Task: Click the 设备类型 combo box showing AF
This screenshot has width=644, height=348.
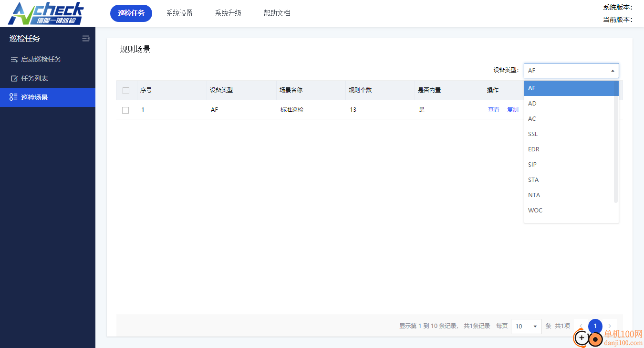Action: click(x=571, y=71)
